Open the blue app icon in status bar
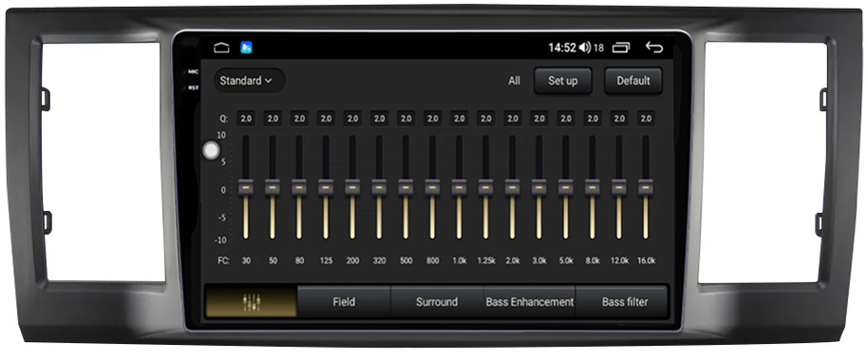Viewport: 868px width, 362px height. pyautogui.click(x=246, y=48)
